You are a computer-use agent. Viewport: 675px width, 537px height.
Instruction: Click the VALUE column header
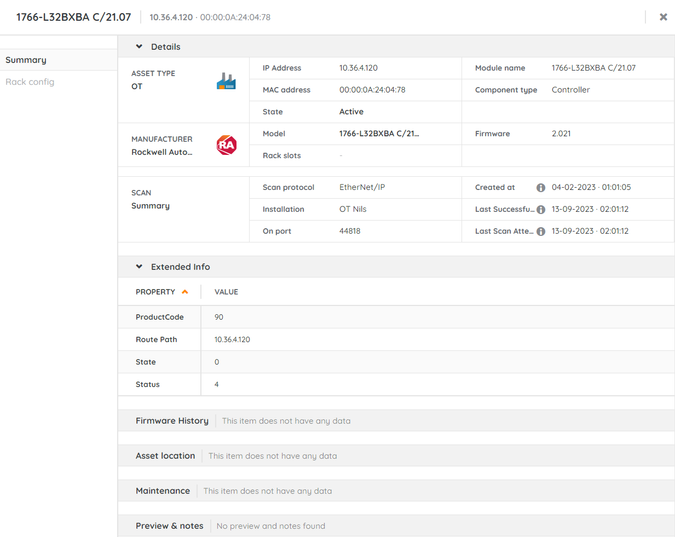[226, 292]
